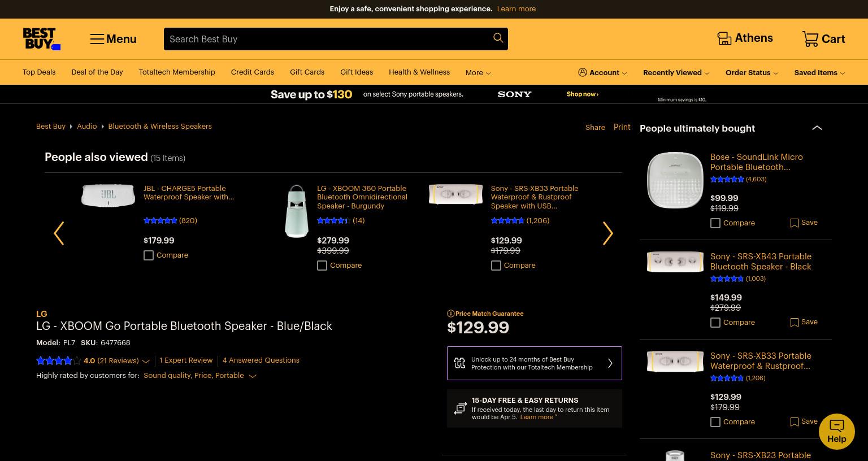This screenshot has width=868, height=461.
Task: Open the shopping Cart
Action: tap(823, 38)
